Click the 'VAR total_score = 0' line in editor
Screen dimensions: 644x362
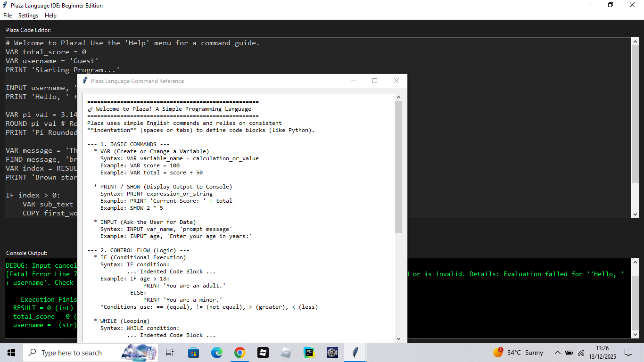(46, 52)
